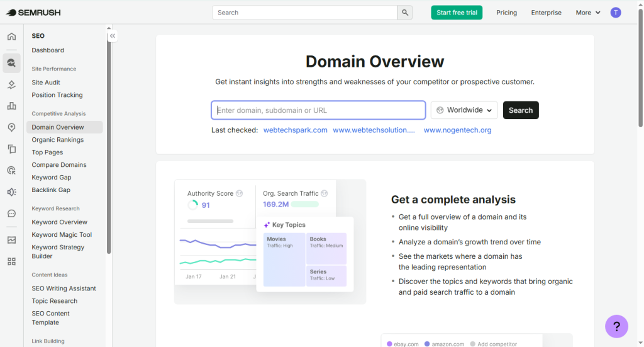
Task: Open the megaphone icon in the left rail
Action: tap(11, 192)
